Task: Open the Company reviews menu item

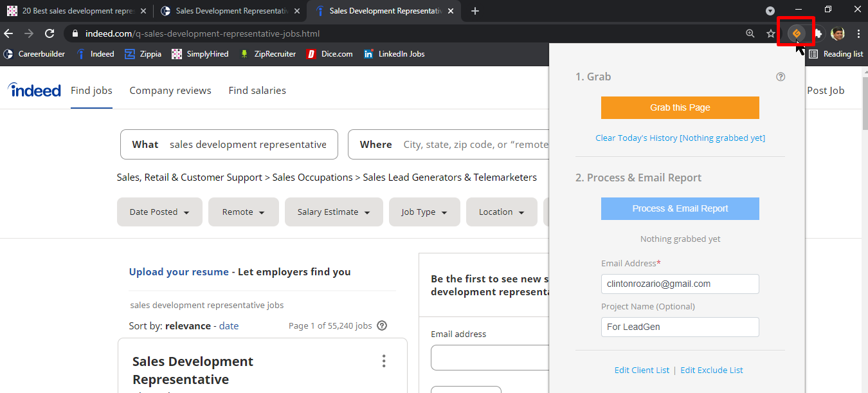Action: 170,91
